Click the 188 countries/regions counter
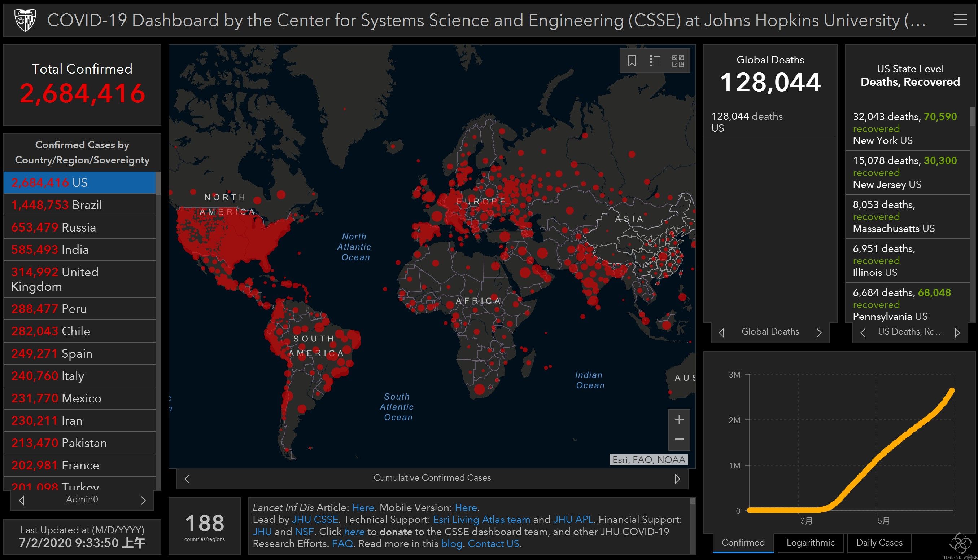The width and height of the screenshot is (978, 560). click(204, 526)
